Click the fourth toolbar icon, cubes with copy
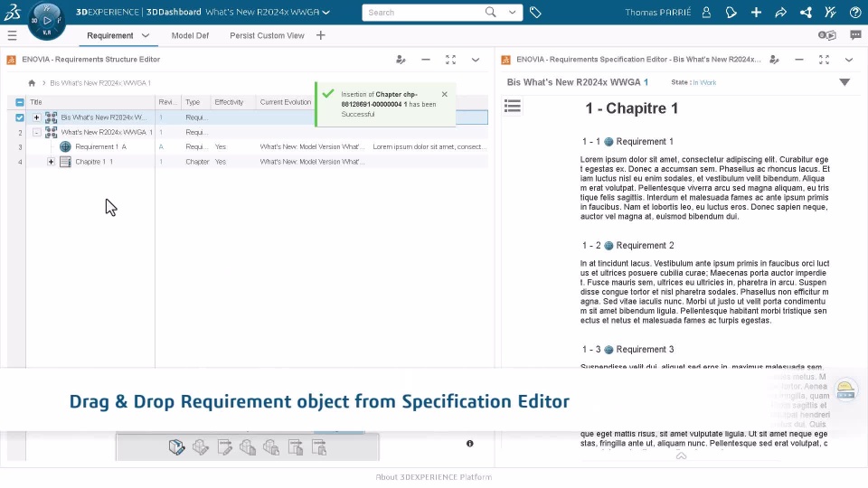 [248, 447]
